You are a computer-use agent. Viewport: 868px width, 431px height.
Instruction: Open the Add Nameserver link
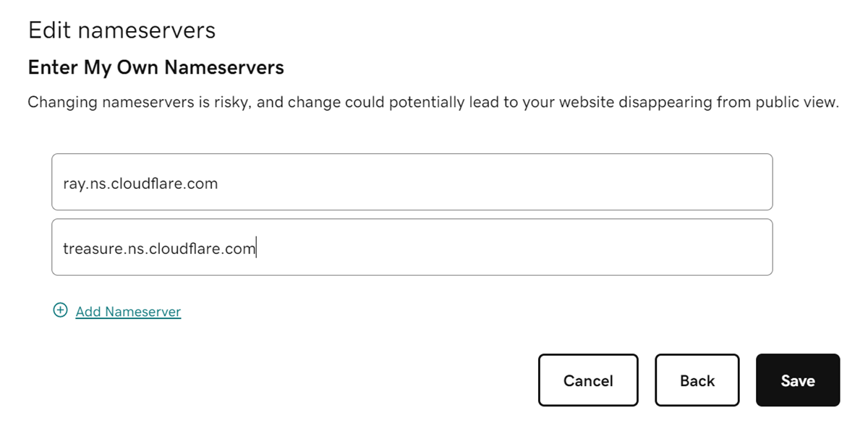[x=128, y=312]
